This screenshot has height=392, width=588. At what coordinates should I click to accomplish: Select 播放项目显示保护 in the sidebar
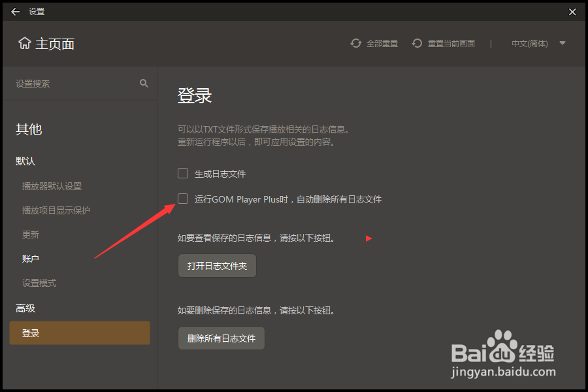tap(56, 210)
